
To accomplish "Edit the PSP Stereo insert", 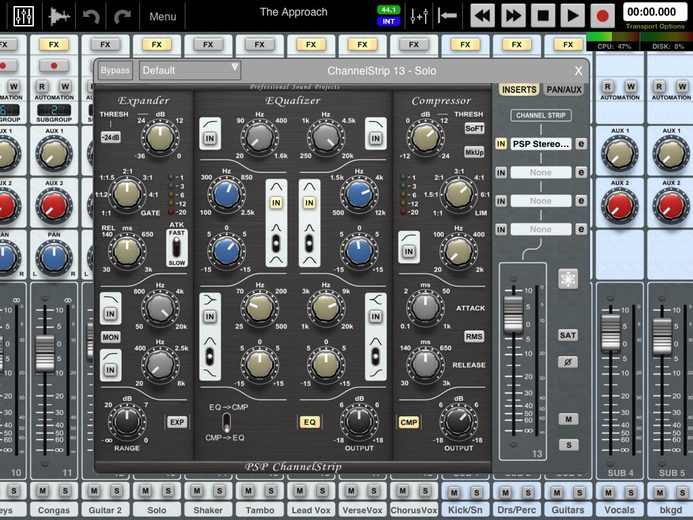I will [x=581, y=144].
